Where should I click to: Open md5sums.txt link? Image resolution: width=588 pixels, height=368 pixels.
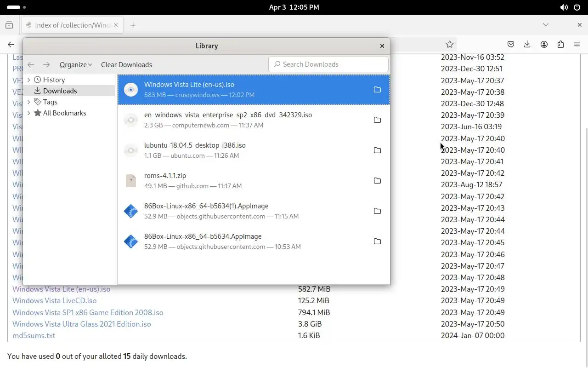point(34,335)
